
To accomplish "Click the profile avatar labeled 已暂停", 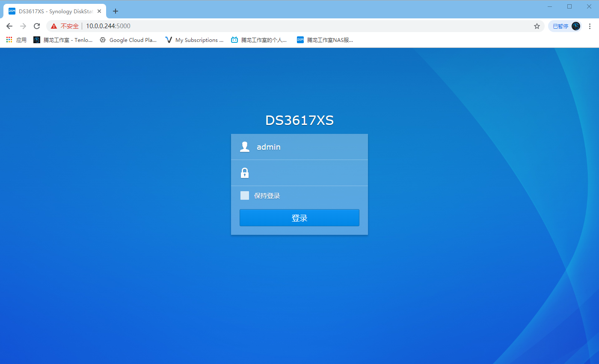I will [565, 26].
